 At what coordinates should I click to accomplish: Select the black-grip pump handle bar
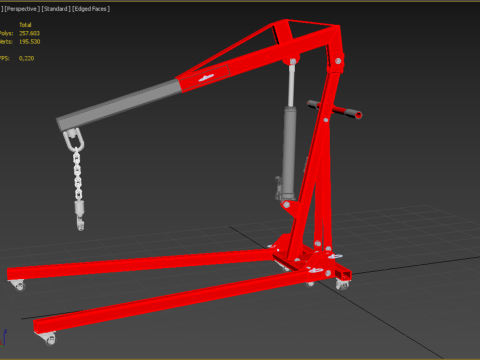click(334, 109)
